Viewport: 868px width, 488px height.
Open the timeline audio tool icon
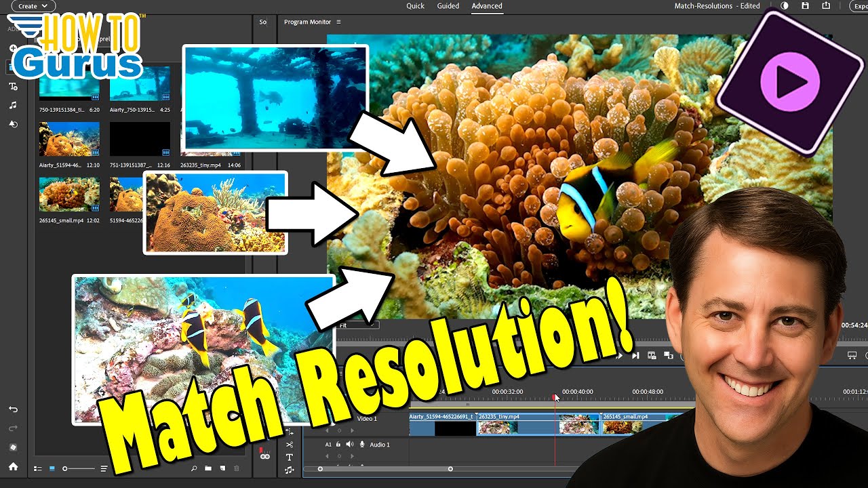pyautogui.click(x=290, y=470)
